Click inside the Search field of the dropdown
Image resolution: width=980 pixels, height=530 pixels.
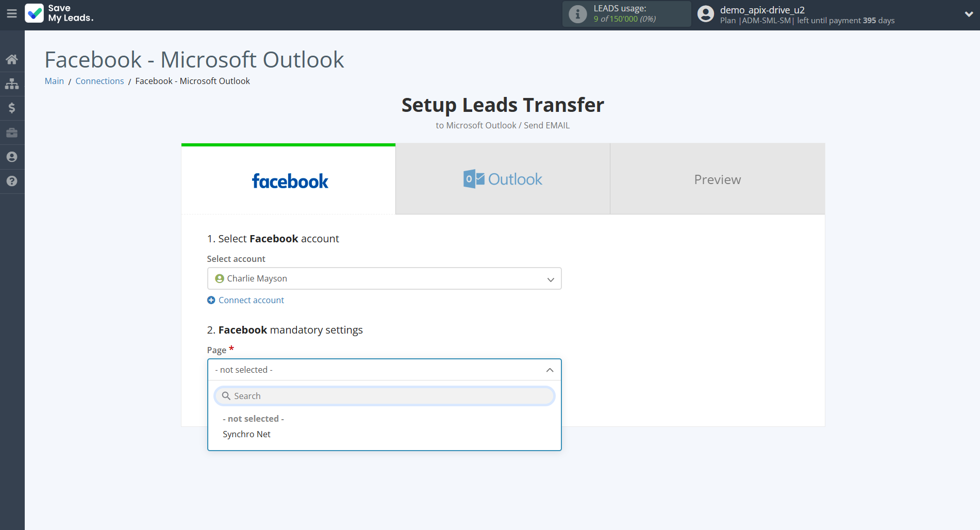pos(384,396)
